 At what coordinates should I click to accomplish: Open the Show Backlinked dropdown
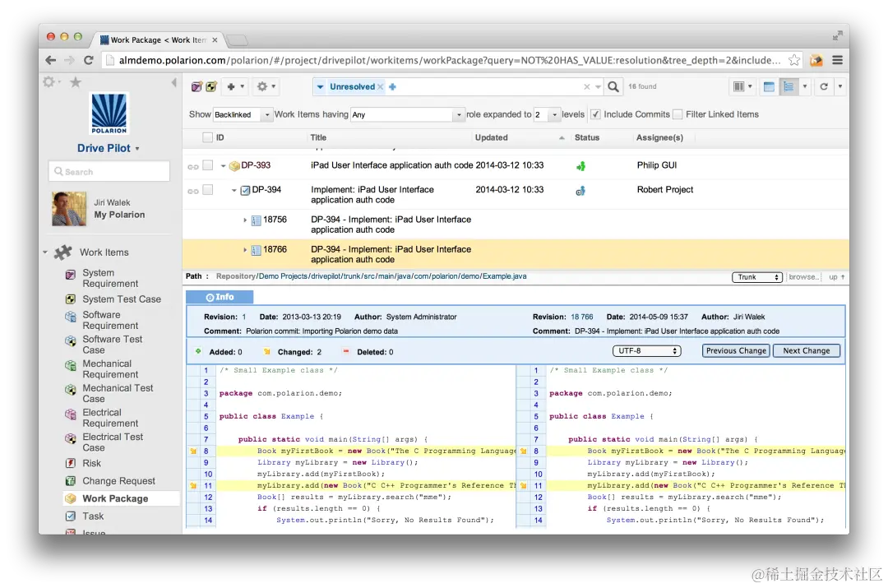pos(243,114)
